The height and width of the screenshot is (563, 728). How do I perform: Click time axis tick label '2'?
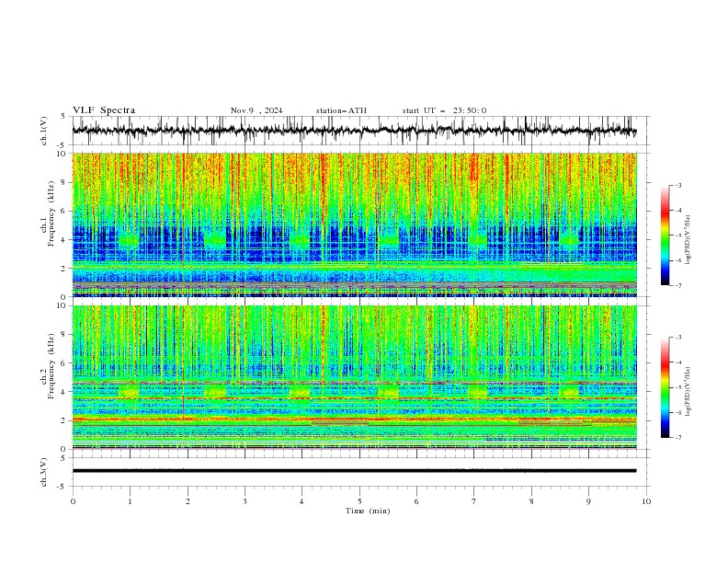(x=188, y=501)
